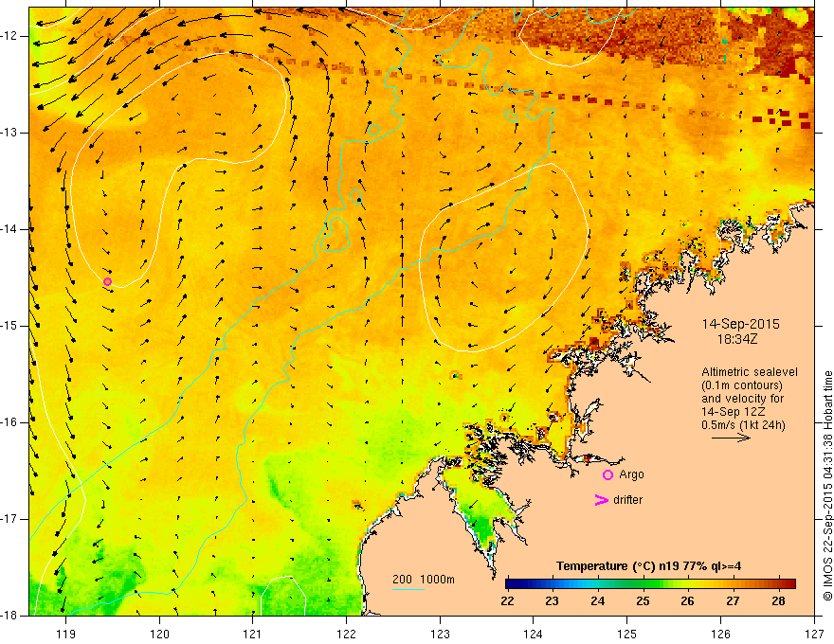This screenshot has height=644, width=834.
Task: Click the latitude label -12
Action: (9, 36)
